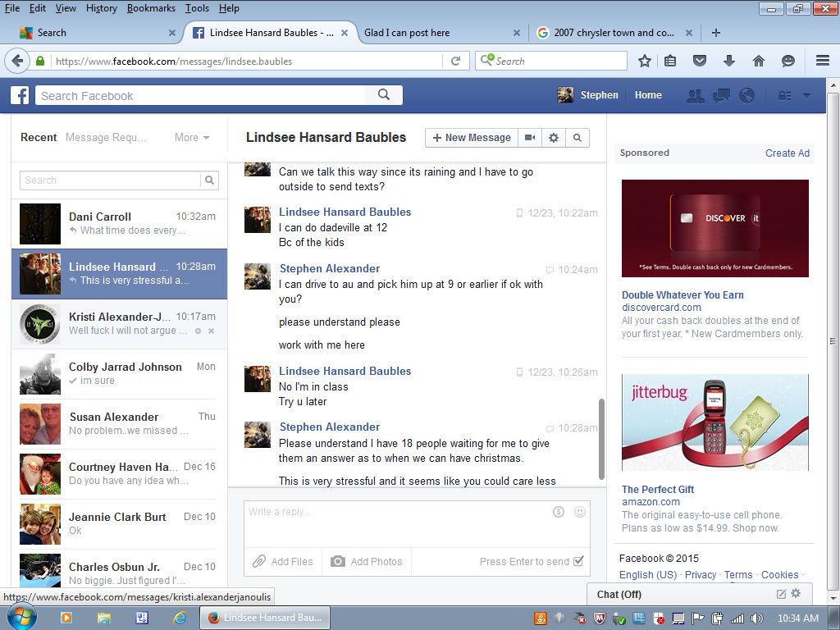The height and width of the screenshot is (630, 840).
Task: Switch to the Glad I can post here tab
Action: (x=435, y=33)
